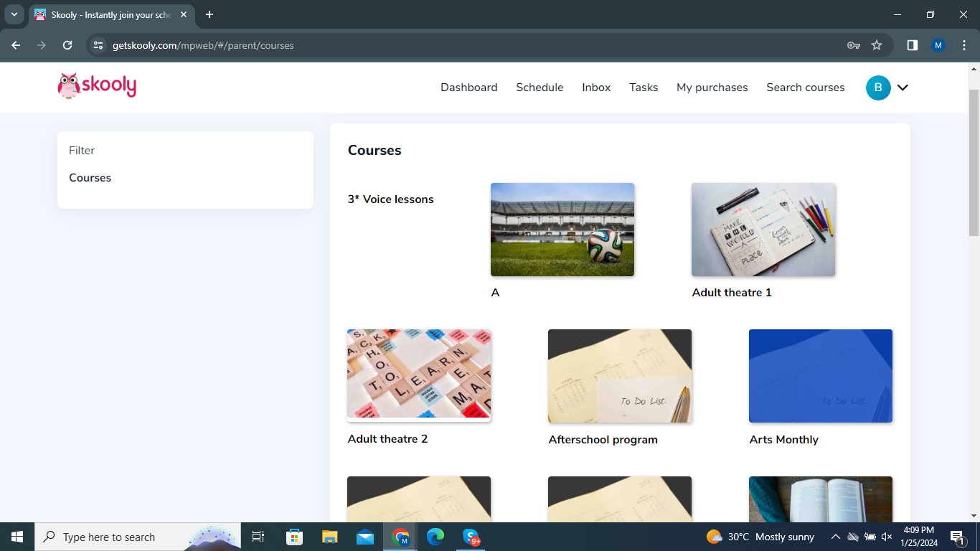Expand the user account chevron menu
Screen dimensions: 980x551
[x=903, y=88]
